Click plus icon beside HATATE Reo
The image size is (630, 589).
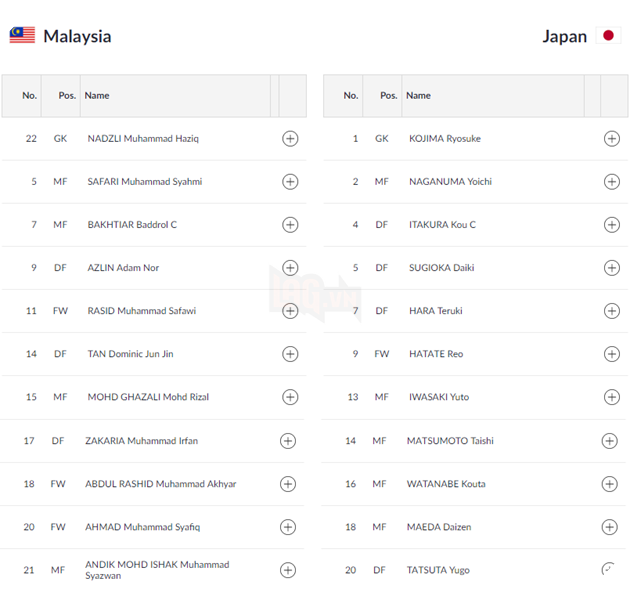pos(612,354)
